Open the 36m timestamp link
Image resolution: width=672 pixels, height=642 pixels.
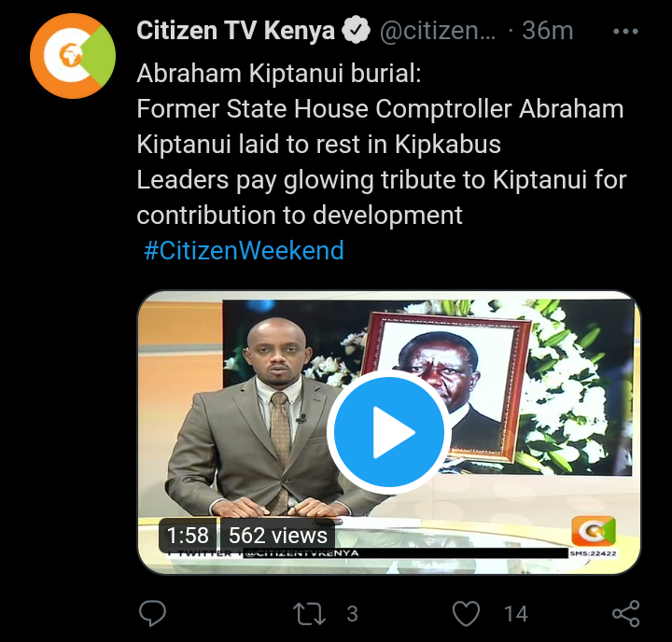(547, 31)
